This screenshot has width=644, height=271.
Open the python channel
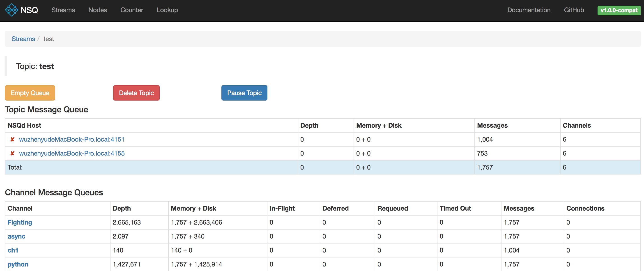tap(18, 264)
